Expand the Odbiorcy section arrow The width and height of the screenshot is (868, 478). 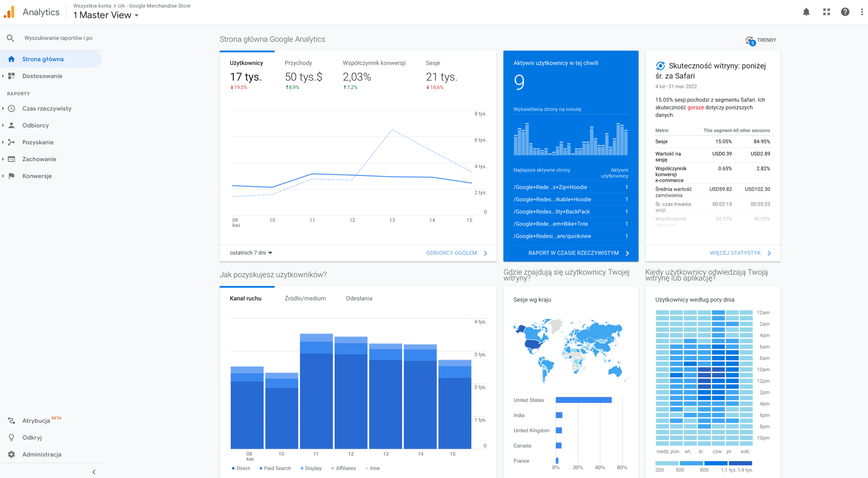click(3, 125)
